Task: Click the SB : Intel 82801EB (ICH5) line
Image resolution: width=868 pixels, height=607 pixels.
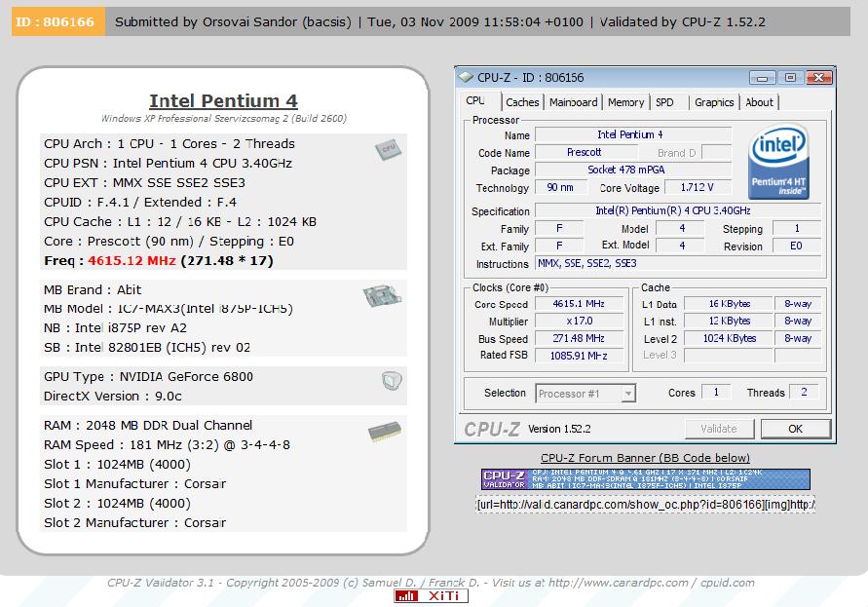Action: point(147,347)
